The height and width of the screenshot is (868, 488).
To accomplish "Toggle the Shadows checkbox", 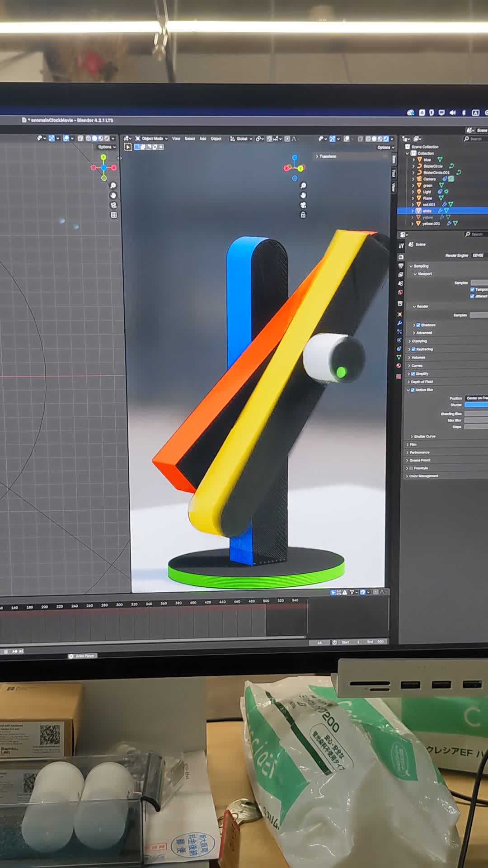I will pos(418,325).
